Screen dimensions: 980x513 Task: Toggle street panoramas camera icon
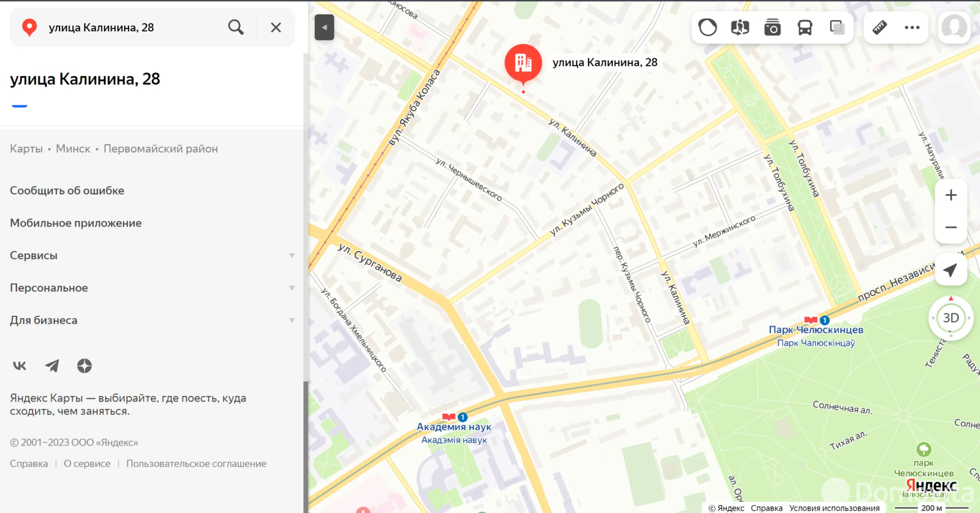tap(772, 28)
